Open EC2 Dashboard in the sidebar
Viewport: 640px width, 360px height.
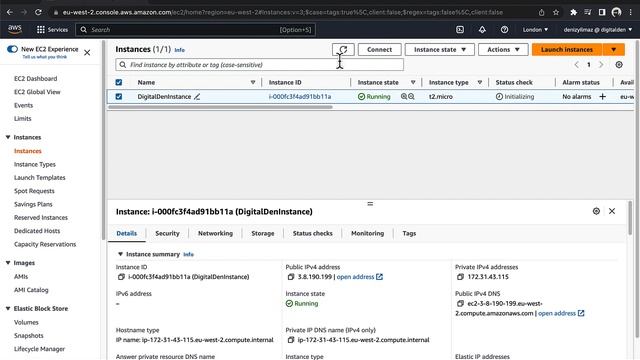coord(36,78)
